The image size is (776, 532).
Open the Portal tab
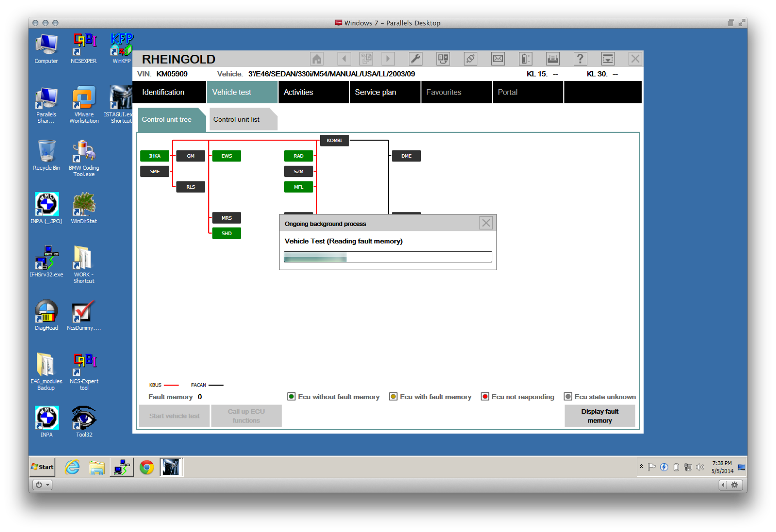[527, 92]
